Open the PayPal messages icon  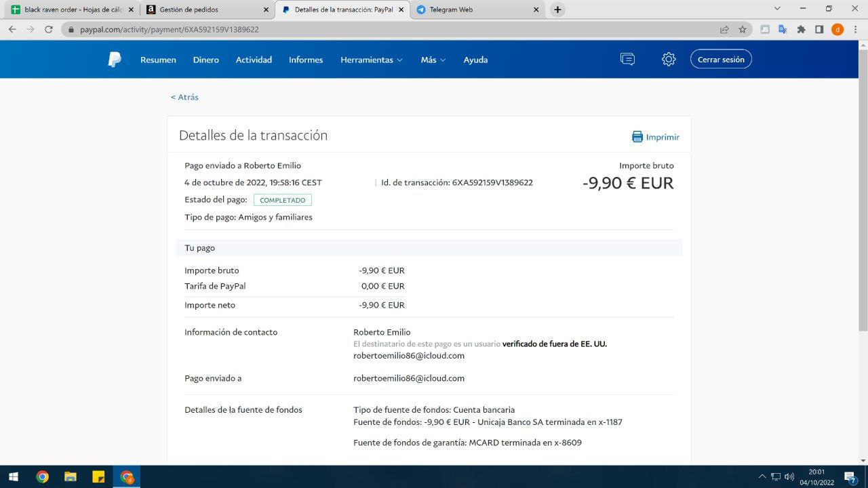pos(627,60)
